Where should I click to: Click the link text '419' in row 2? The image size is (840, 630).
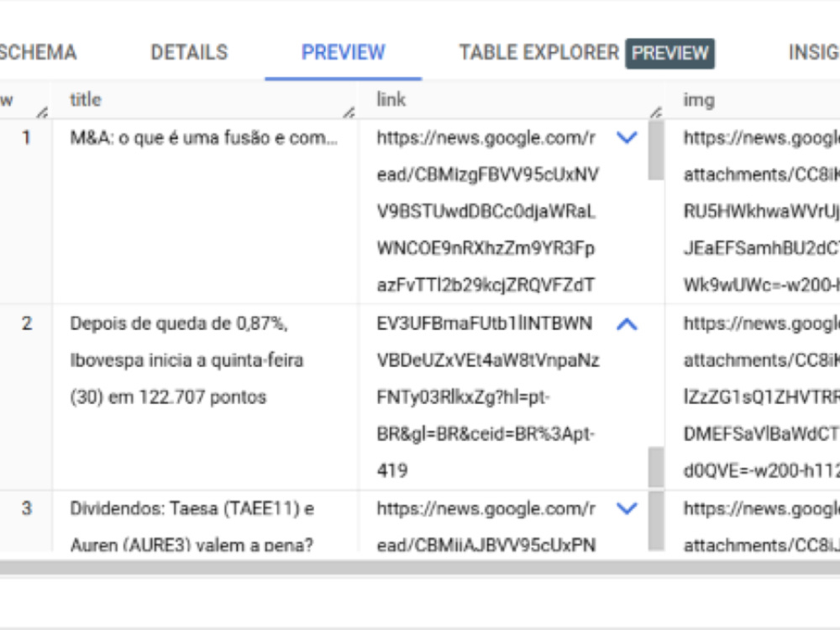pos(392,471)
